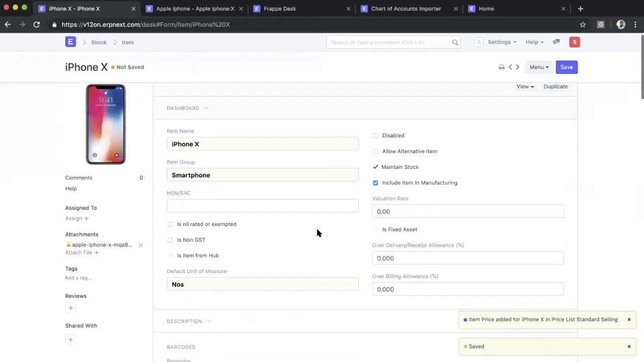644x362 pixels.
Task: Click Assign link
Action: click(x=73, y=218)
